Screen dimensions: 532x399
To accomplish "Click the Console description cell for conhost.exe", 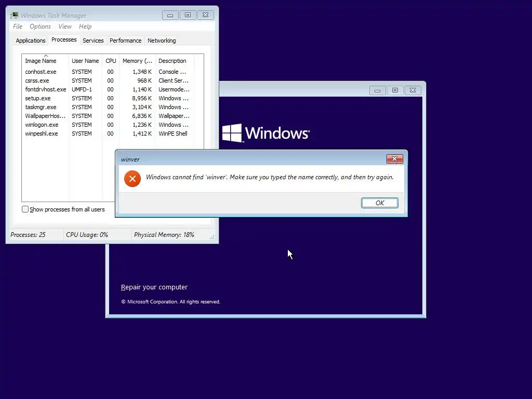I will click(x=172, y=72).
